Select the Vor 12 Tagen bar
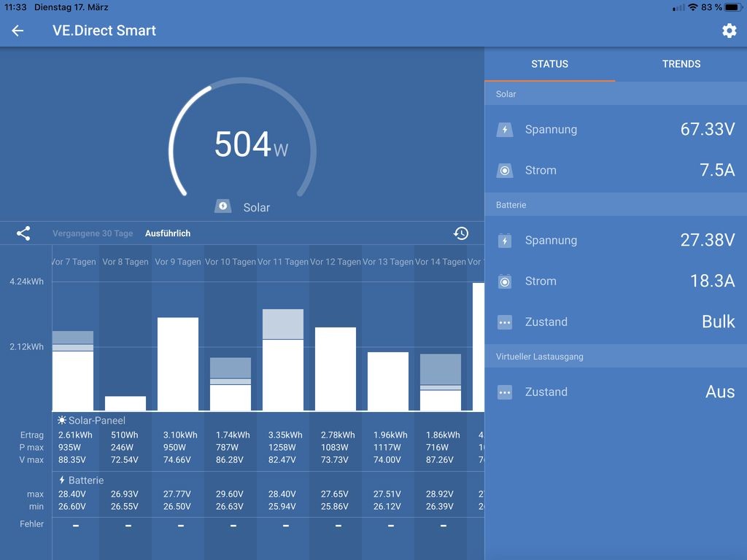747x560 pixels. coord(336,368)
